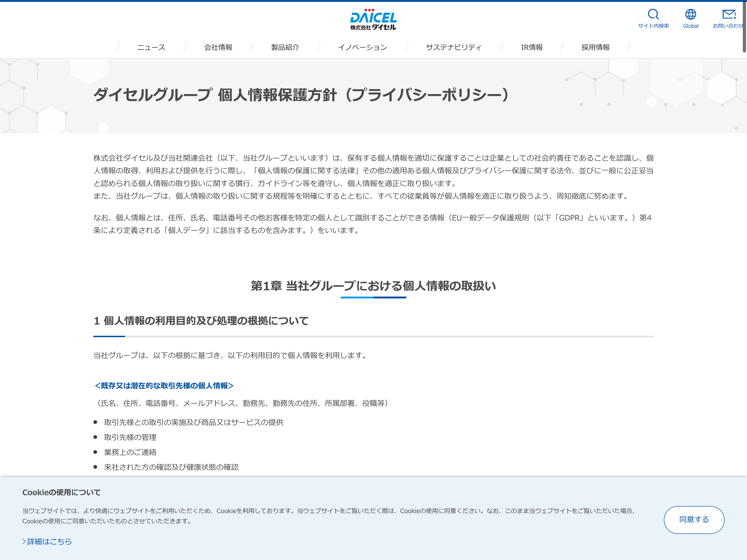Click chevron beside 詳細はこちら
The image size is (747, 560).
coord(24,541)
